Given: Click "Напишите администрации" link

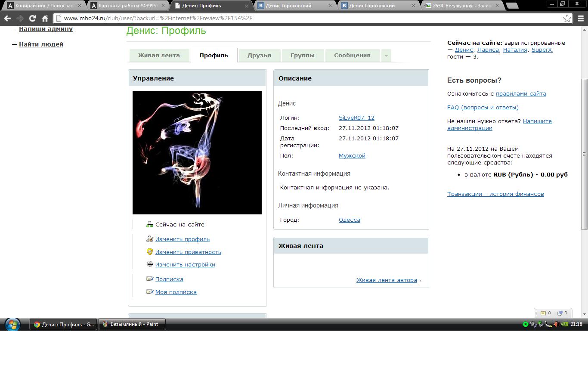Looking at the screenshot, I should (499, 124).
